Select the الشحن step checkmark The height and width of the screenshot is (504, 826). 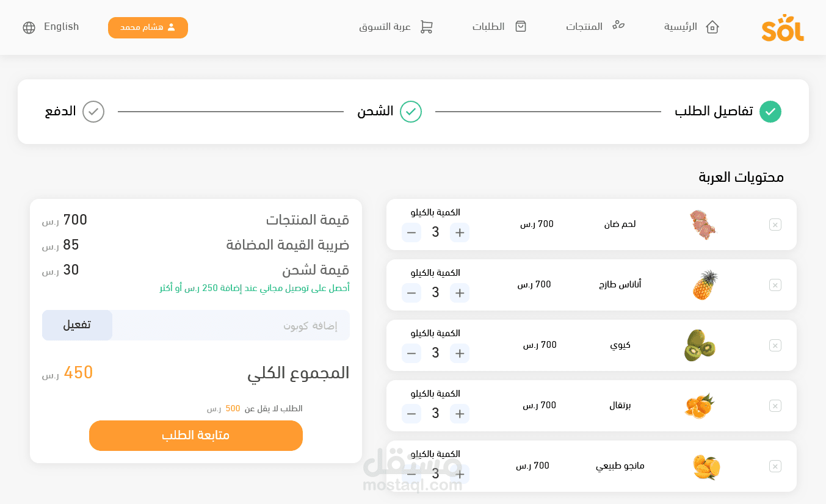[411, 112]
